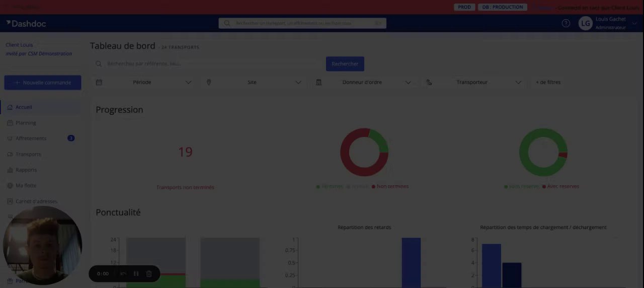Image resolution: width=644 pixels, height=288 pixels.
Task: Click the tall blue bar in Répartition des retards
Action: click(x=411, y=263)
